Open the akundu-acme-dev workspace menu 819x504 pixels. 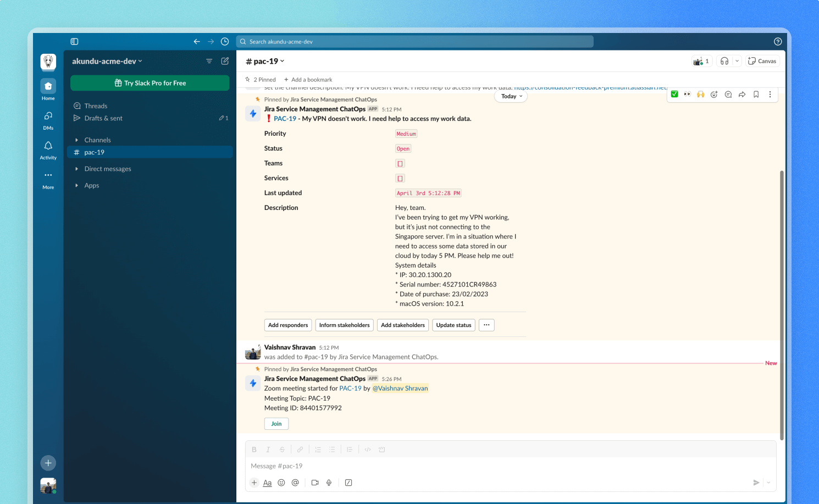(107, 61)
